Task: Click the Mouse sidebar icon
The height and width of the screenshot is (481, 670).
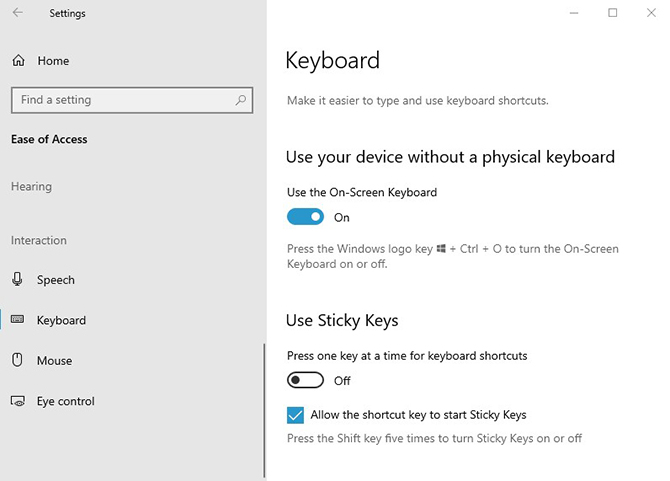Action: click(x=18, y=360)
